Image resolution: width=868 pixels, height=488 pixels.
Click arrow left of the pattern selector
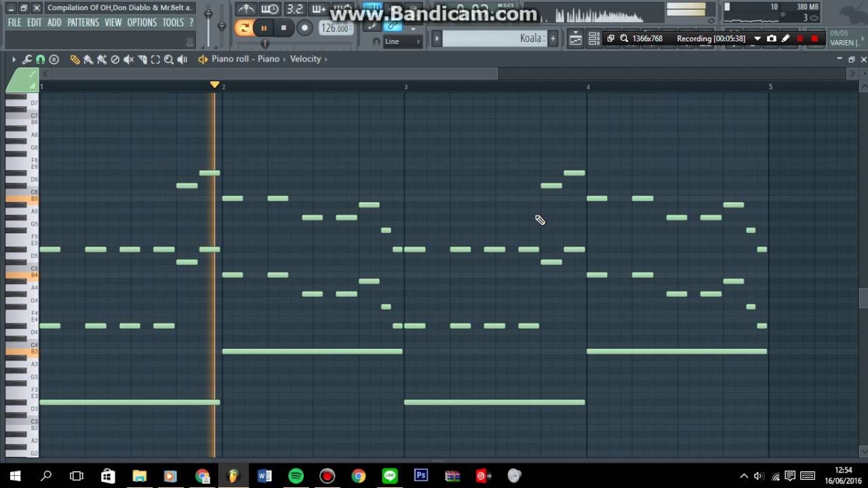point(437,39)
